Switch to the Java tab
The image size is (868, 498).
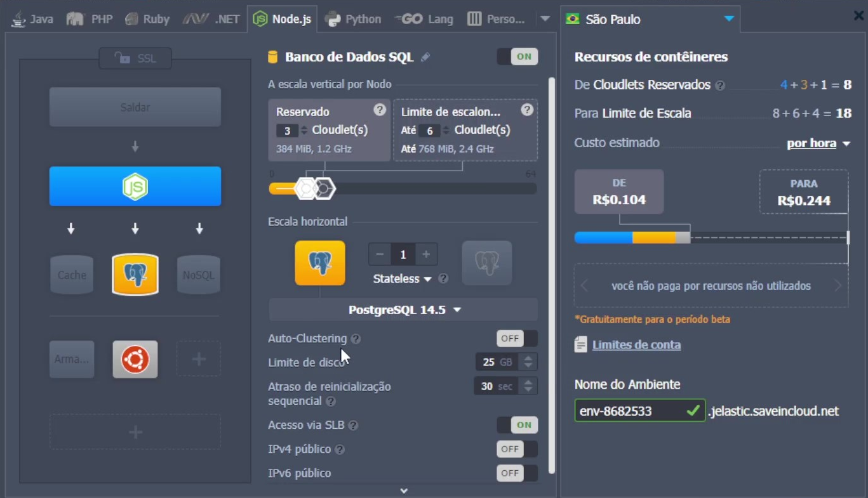(32, 19)
